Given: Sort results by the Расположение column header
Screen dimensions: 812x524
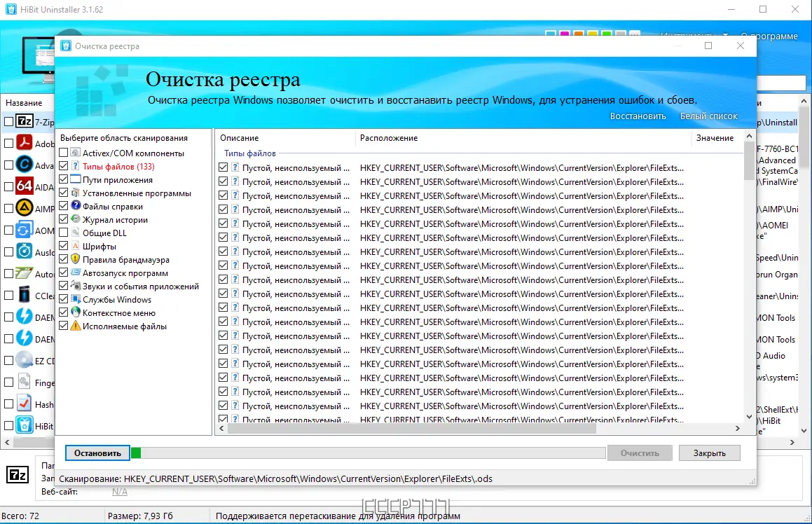Looking at the screenshot, I should click(x=523, y=138).
